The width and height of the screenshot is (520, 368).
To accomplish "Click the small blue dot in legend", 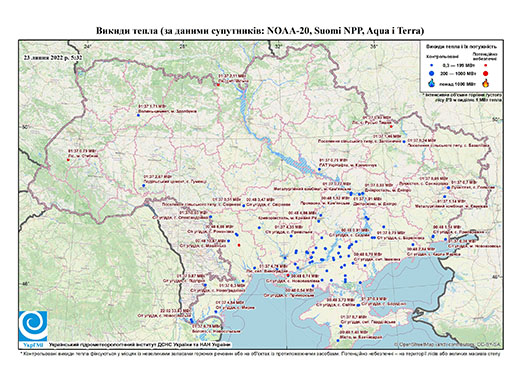I will tap(432, 65).
